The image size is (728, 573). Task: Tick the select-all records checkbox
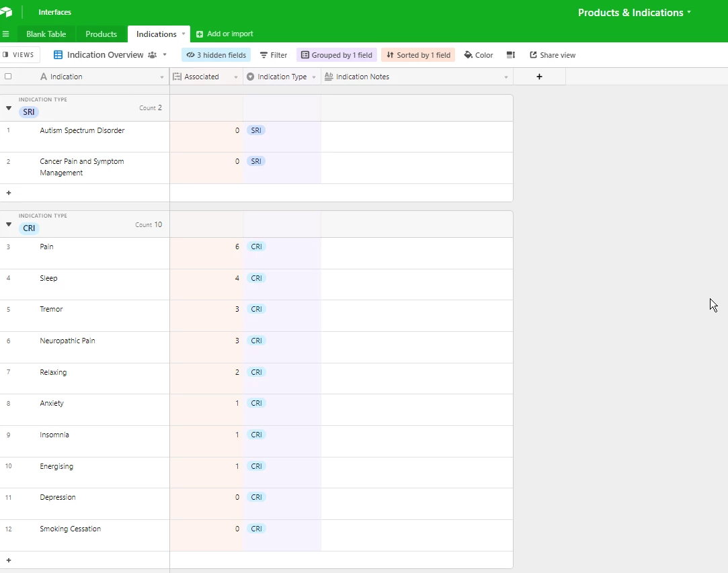(8, 77)
